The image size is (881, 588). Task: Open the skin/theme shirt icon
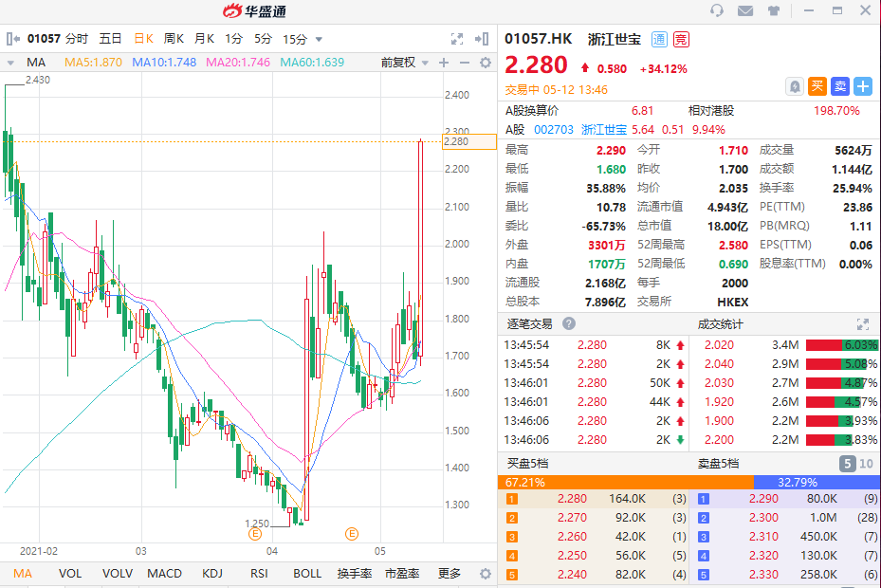[774, 10]
